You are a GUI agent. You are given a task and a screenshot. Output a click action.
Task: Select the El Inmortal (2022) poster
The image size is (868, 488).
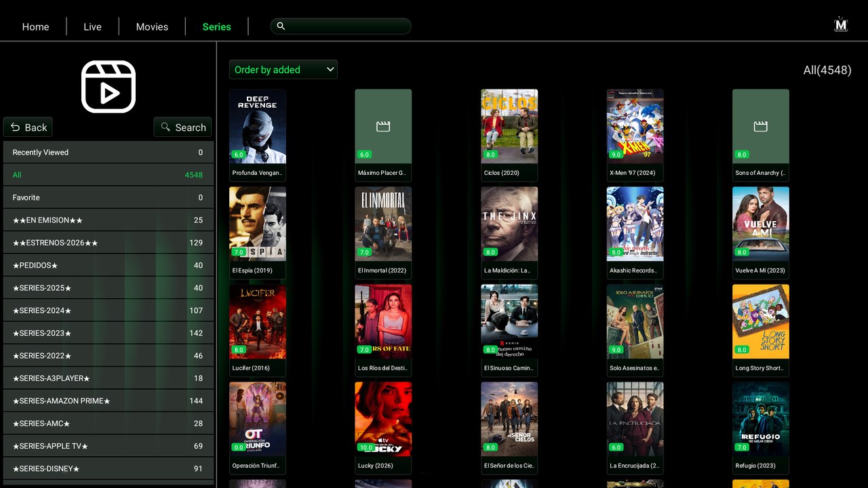(383, 224)
